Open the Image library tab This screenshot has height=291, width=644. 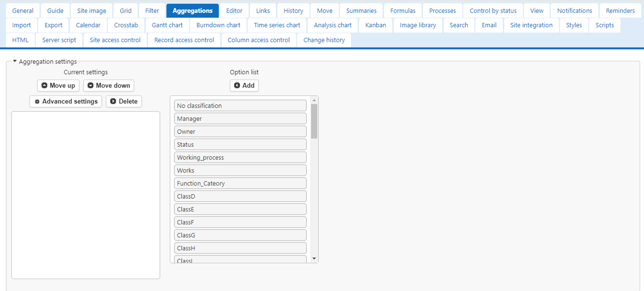[418, 25]
